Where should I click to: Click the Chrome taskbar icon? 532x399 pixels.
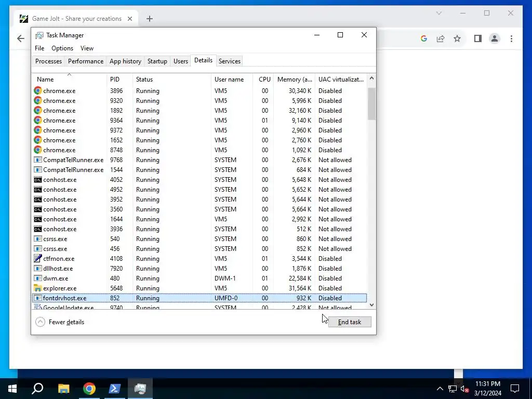tap(89, 389)
